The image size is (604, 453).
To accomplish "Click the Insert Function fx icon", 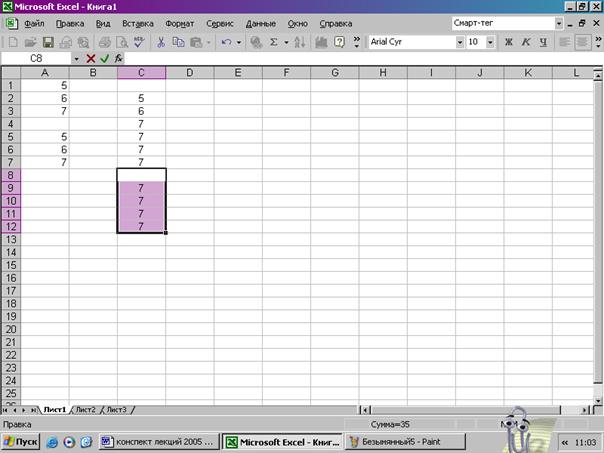I will coord(118,59).
